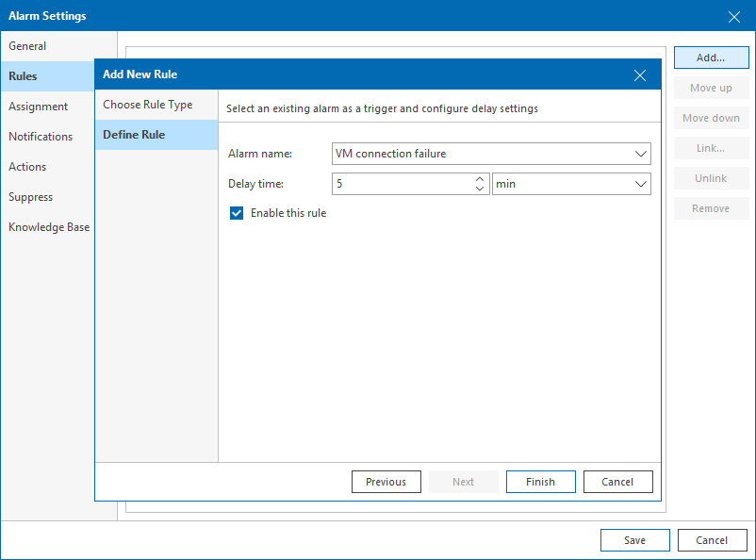Image resolution: width=756 pixels, height=560 pixels.
Task: Click the Move up button
Action: pos(711,88)
